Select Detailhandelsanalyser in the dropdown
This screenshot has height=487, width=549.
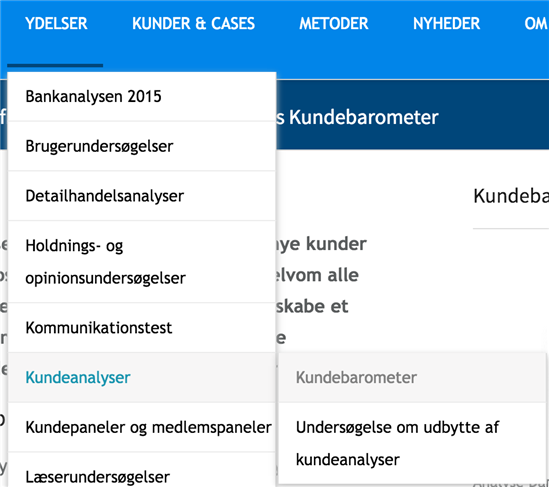[142, 196]
